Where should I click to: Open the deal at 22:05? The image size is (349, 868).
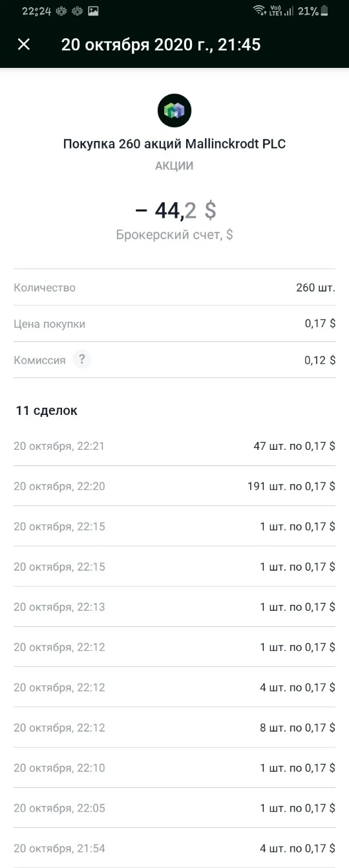(x=174, y=808)
